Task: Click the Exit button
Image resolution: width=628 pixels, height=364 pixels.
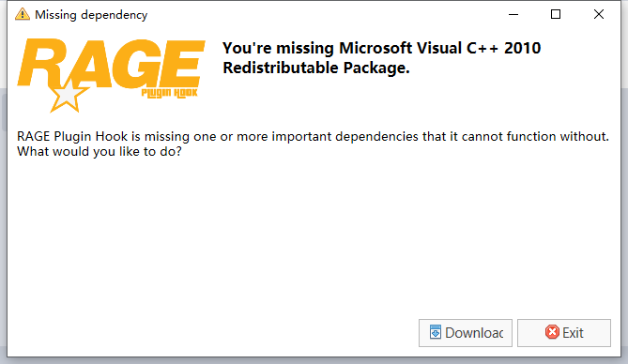Action: coord(564,333)
